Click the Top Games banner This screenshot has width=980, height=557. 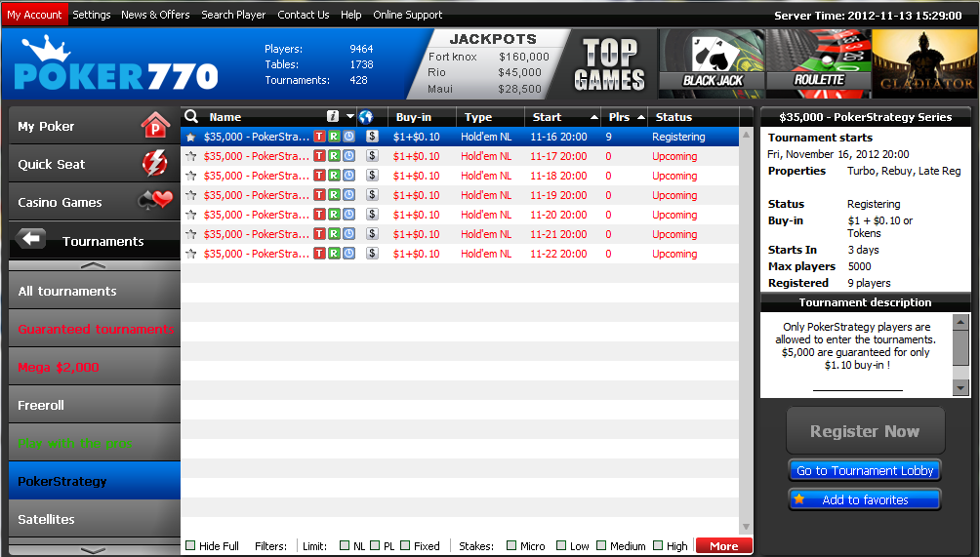pyautogui.click(x=609, y=63)
